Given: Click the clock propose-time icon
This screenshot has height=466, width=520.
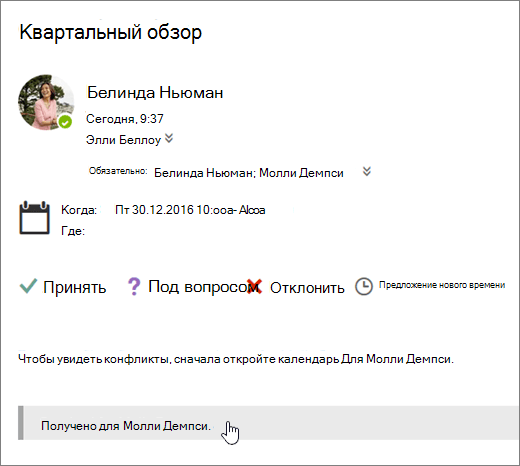Looking at the screenshot, I should 364,286.
